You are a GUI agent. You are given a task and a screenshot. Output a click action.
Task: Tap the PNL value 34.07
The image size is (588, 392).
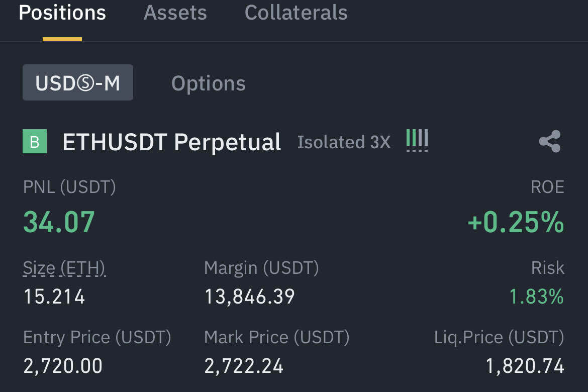coord(59,222)
